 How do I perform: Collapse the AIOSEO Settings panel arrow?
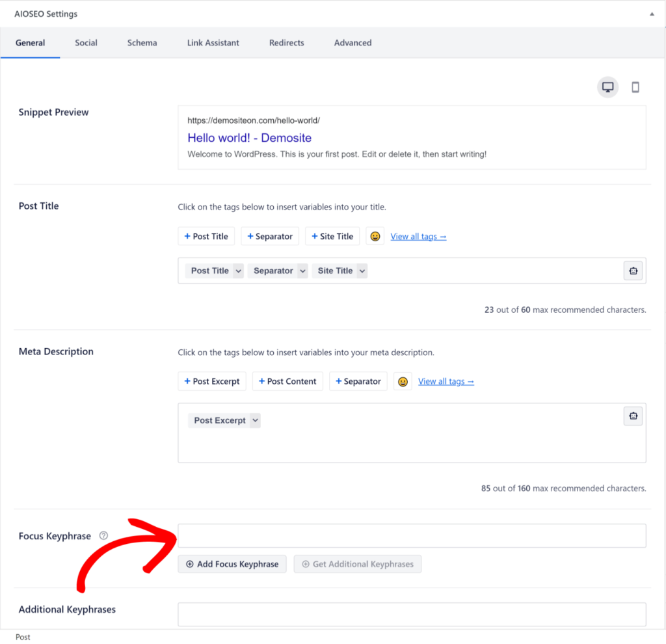tap(652, 14)
